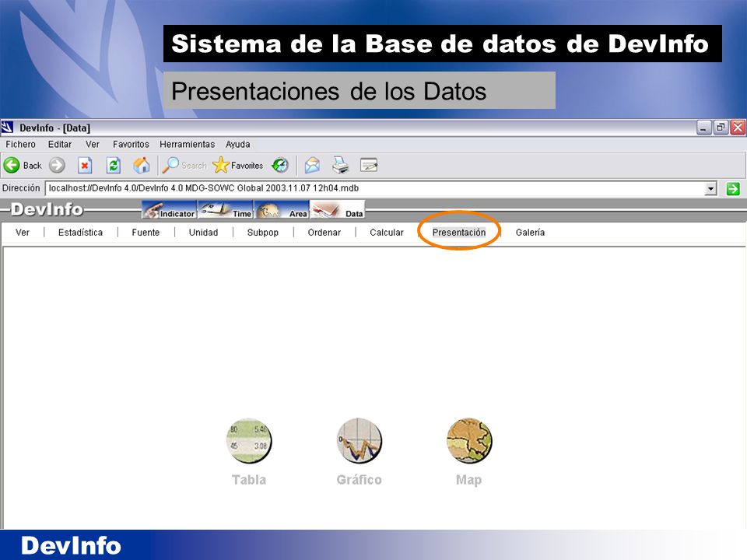Close the DevInfo window

738,128
